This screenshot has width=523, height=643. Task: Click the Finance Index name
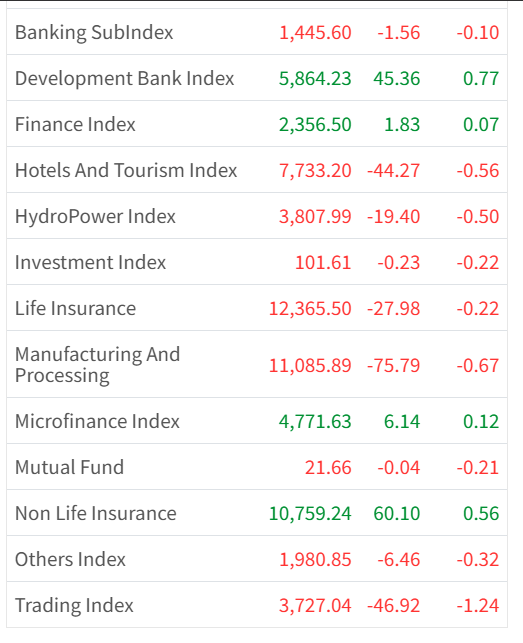[75, 124]
